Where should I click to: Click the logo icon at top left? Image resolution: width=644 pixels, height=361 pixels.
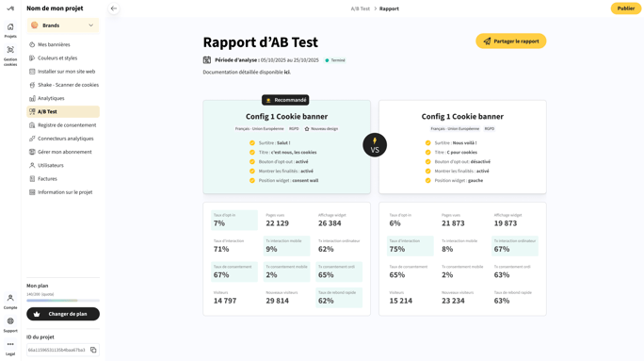click(10, 8)
